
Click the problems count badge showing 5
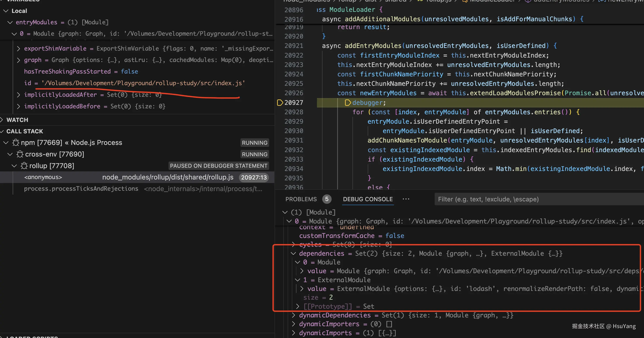click(327, 199)
